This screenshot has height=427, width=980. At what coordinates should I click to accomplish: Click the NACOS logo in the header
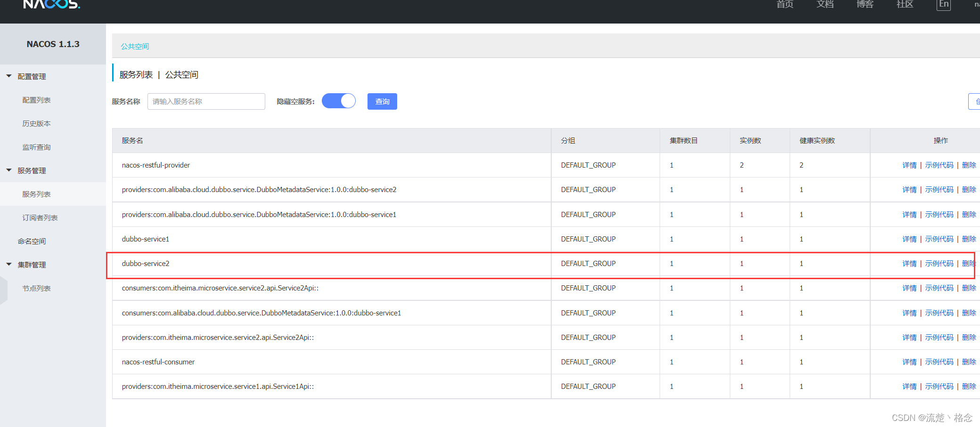(52, 4)
